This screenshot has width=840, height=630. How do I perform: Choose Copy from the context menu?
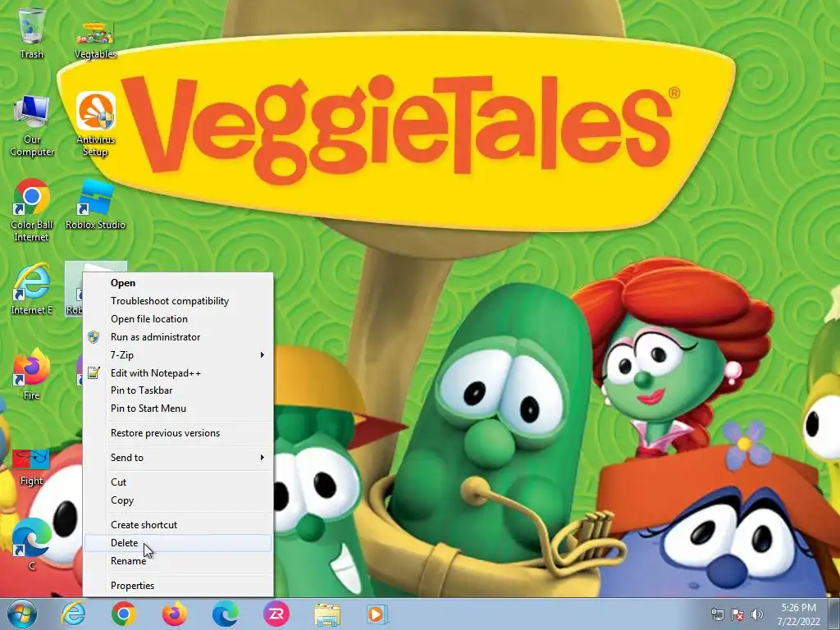177,500
